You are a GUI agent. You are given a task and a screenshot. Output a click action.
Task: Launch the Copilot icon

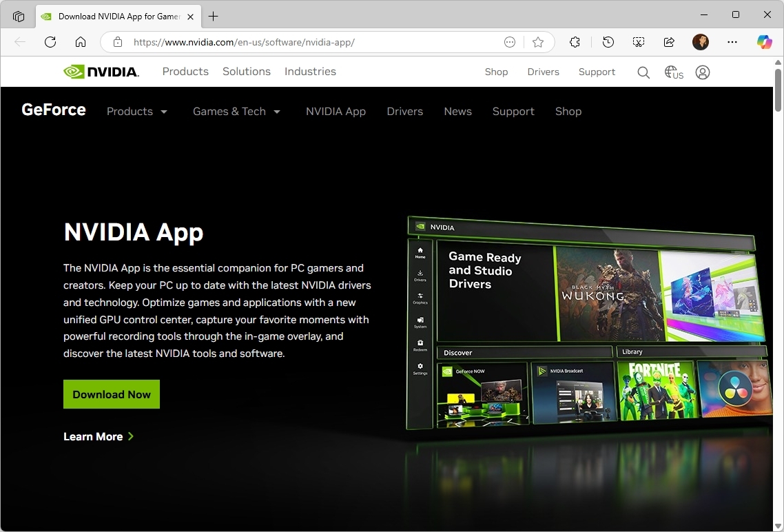pyautogui.click(x=764, y=42)
